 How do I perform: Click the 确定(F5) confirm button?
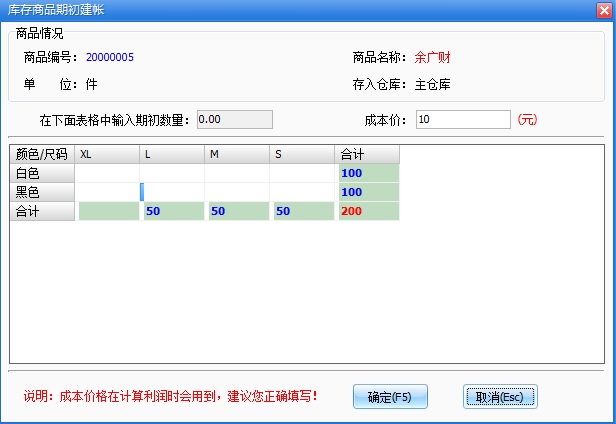click(390, 397)
